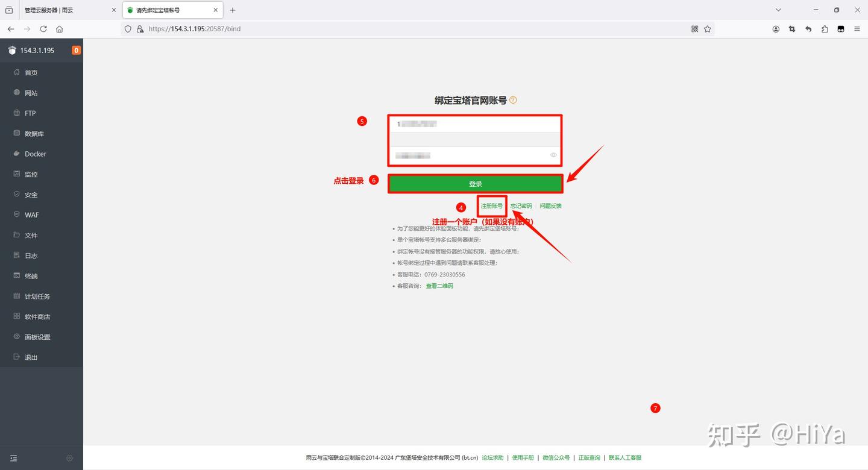The image size is (868, 470).
Task: Click the tracking protection shield icon
Action: (x=128, y=29)
